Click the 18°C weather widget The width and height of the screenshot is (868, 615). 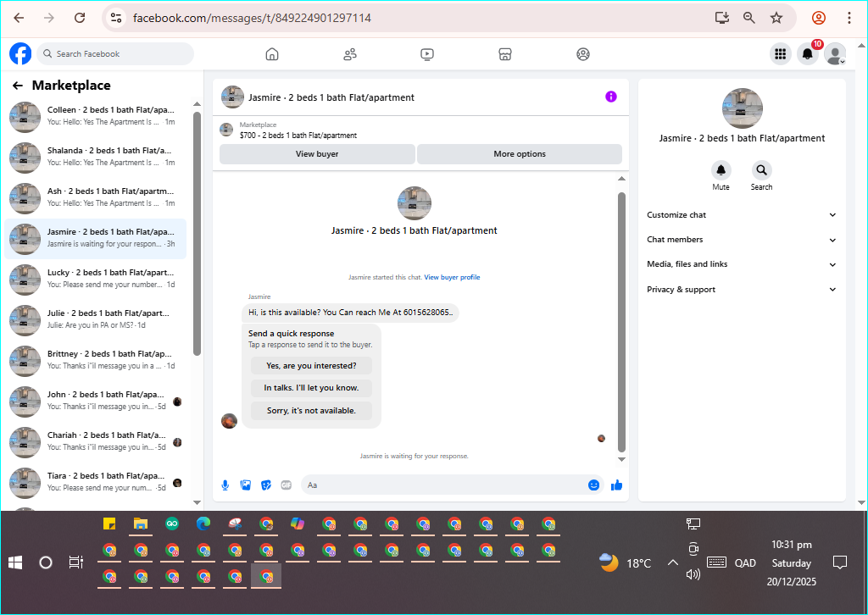(x=626, y=563)
